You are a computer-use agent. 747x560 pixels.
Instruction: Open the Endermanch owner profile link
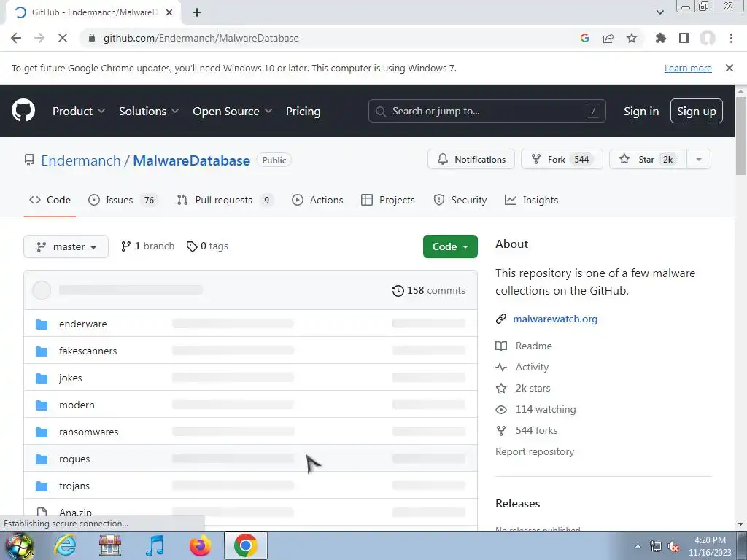[81, 160]
